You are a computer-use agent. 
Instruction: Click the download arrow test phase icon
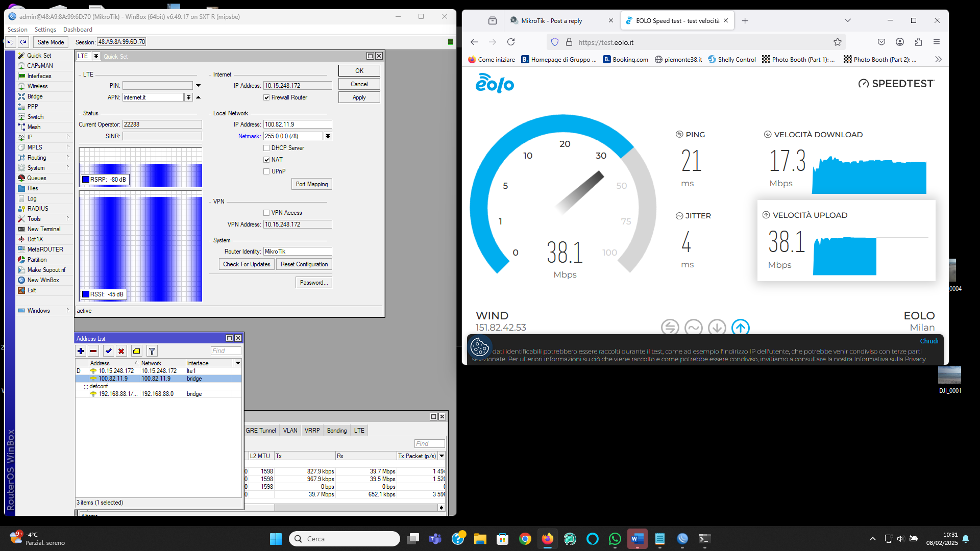[x=717, y=327]
